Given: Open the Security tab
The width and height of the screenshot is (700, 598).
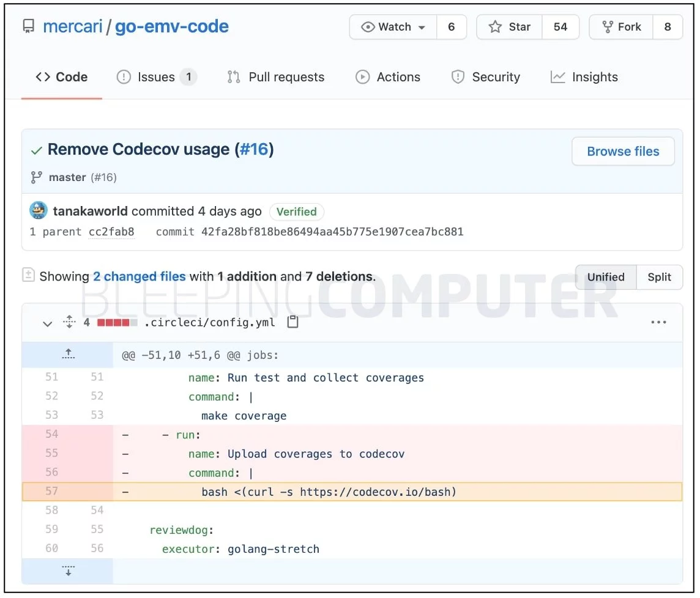Looking at the screenshot, I should pos(485,77).
